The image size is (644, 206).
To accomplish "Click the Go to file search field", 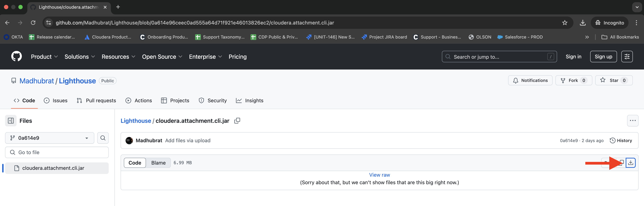I will tap(57, 152).
